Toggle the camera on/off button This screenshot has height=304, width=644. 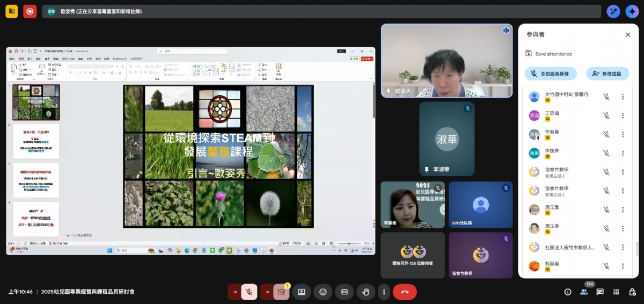pos(281,292)
